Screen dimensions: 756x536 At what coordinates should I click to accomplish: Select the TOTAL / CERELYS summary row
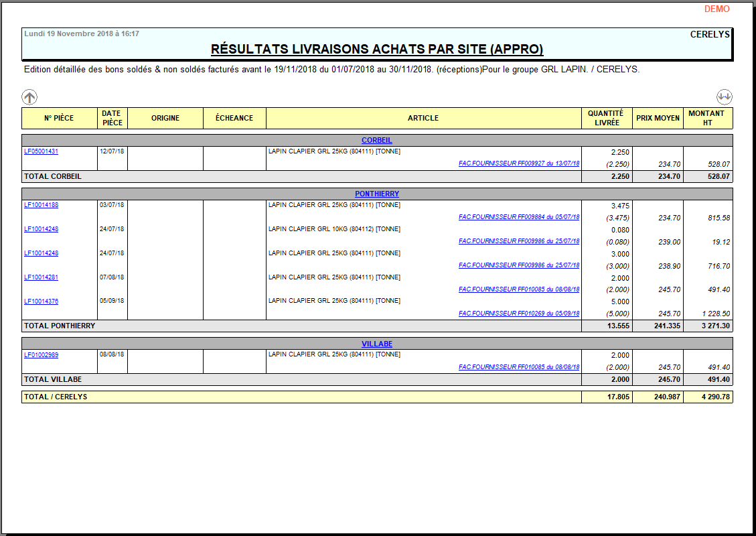[301, 397]
